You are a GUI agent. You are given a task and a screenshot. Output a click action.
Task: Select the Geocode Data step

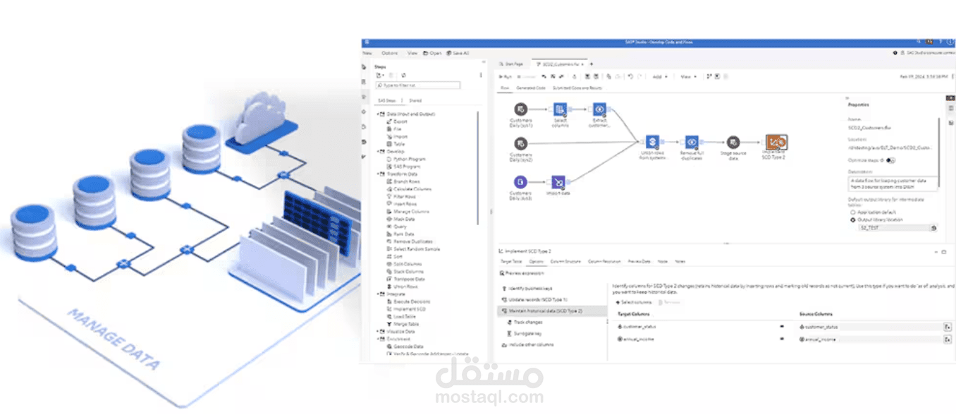pyautogui.click(x=404, y=347)
